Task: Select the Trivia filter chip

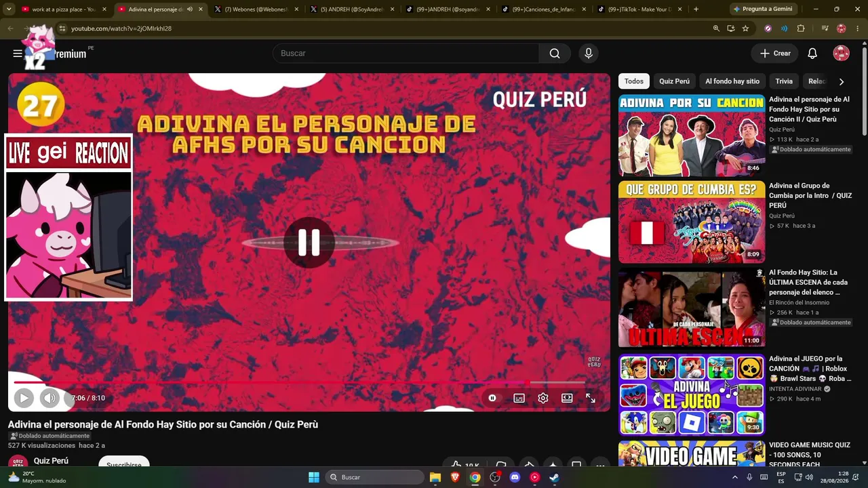Action: [784, 81]
